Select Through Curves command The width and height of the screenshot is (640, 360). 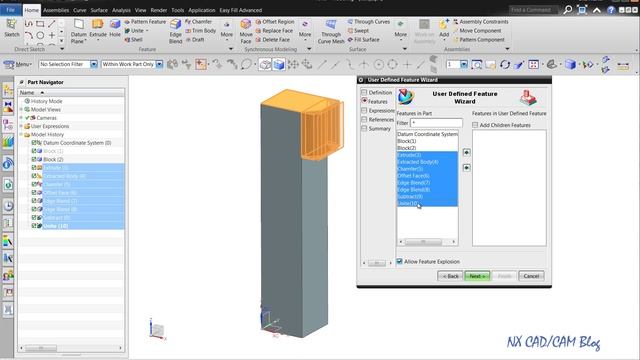(369, 22)
